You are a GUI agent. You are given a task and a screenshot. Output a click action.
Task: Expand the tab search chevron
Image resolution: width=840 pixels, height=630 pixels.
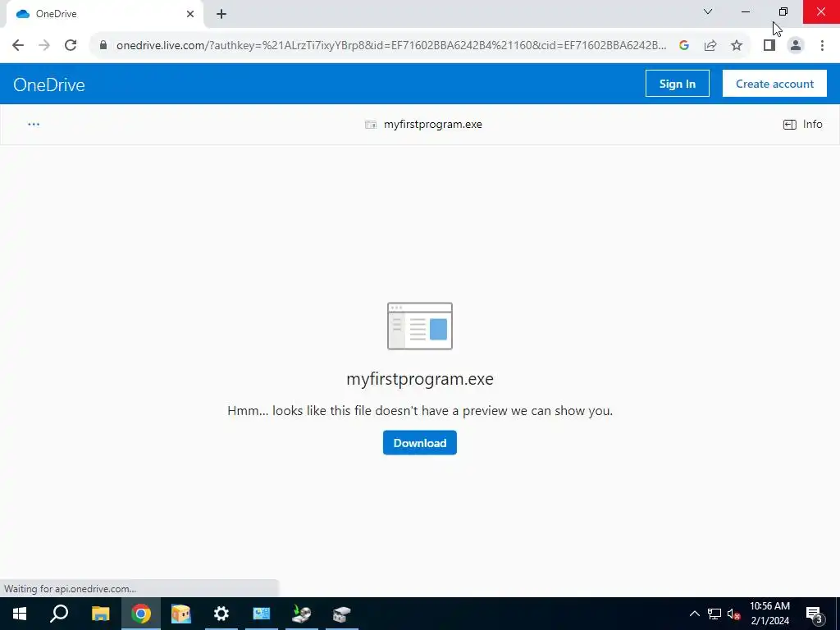coord(708,11)
